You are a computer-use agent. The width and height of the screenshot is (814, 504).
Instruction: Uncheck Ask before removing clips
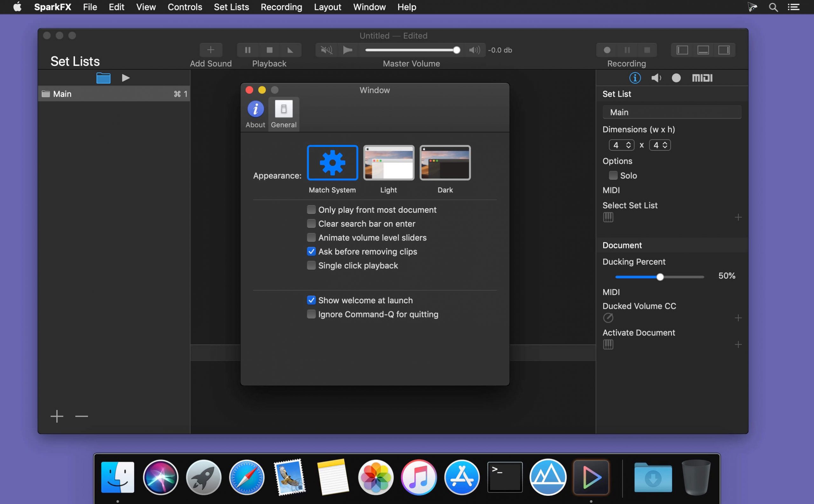coord(311,252)
